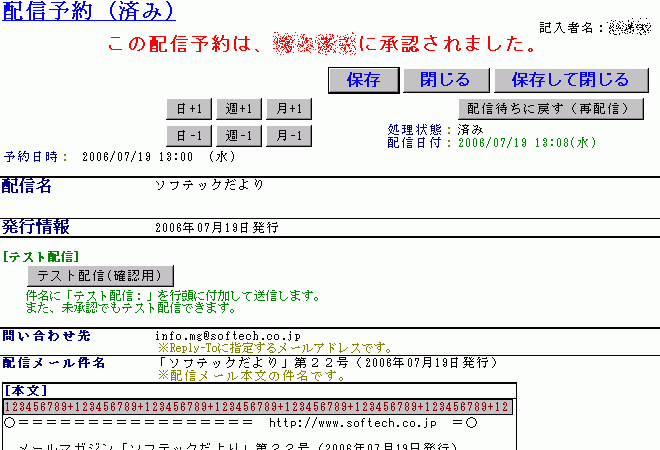Click 配信待ちに戻す（再配信） button
This screenshot has height=450, width=660.
click(544, 108)
